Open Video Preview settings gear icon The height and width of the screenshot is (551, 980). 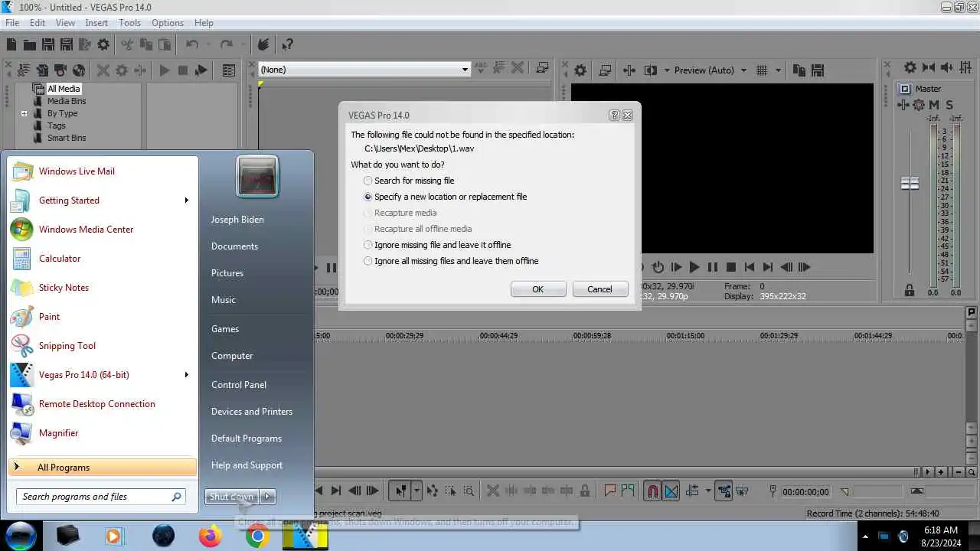tap(580, 70)
